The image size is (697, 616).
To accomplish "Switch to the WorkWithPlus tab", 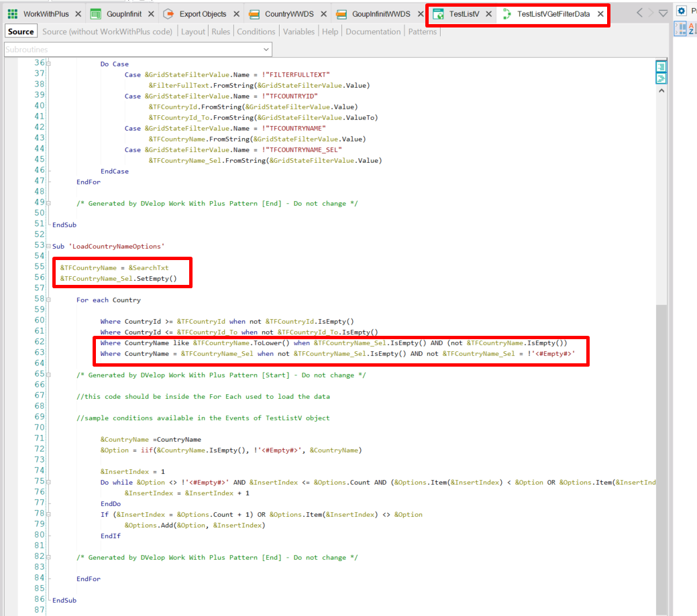I will [x=46, y=14].
